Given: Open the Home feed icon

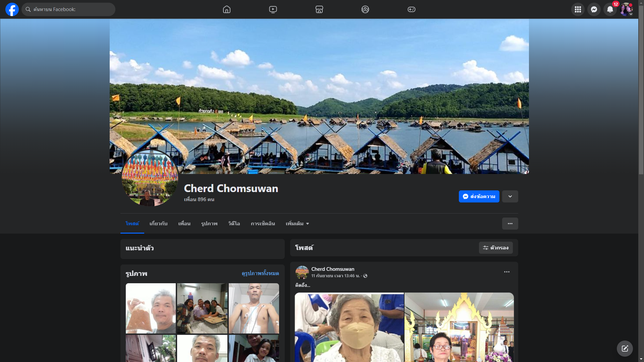Looking at the screenshot, I should point(227,9).
